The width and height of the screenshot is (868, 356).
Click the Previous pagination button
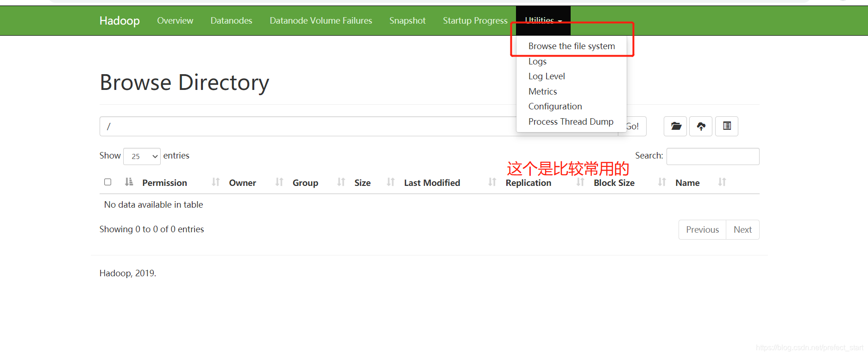[x=702, y=229]
